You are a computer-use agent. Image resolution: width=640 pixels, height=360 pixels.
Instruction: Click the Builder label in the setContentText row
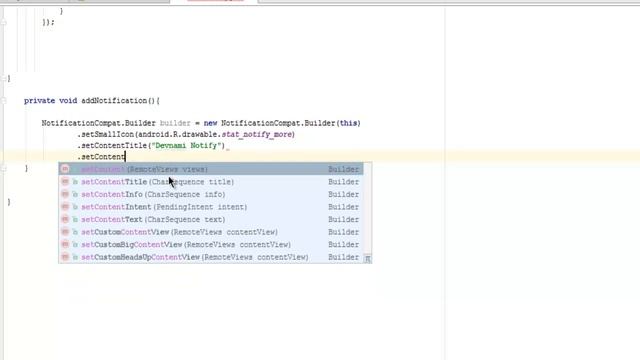[x=343, y=220]
